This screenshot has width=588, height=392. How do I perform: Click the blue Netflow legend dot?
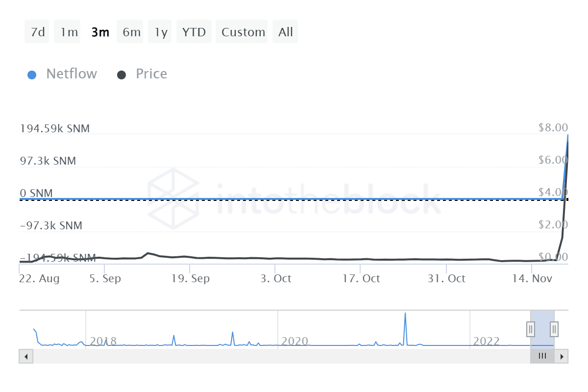[x=32, y=74]
